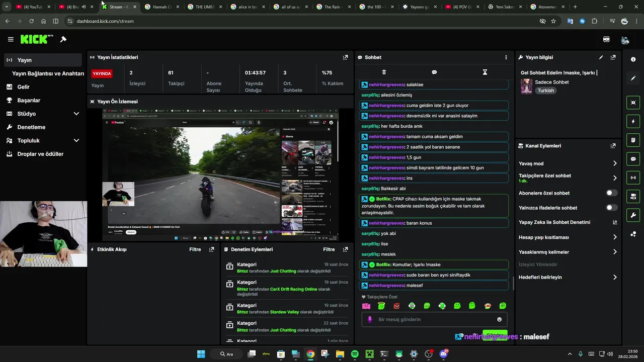Click the pencil icon in the right sidebar
The height and width of the screenshot is (362, 644).
pos(633,78)
